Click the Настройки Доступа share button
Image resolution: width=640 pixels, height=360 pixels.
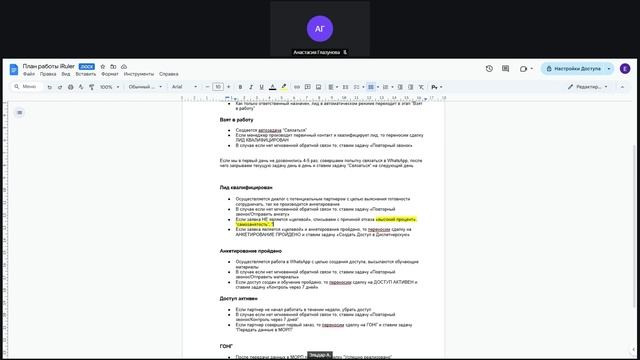573,69
